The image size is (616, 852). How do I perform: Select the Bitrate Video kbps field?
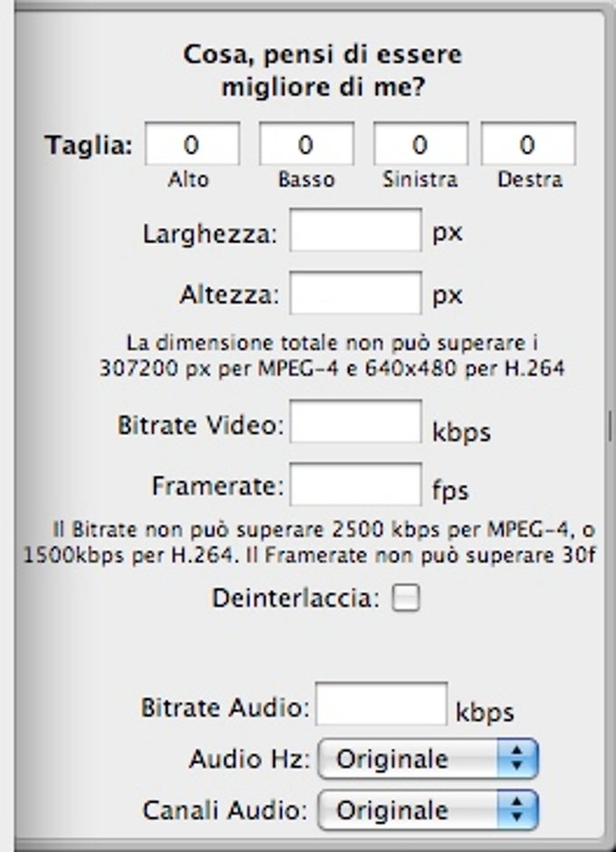coord(356,421)
